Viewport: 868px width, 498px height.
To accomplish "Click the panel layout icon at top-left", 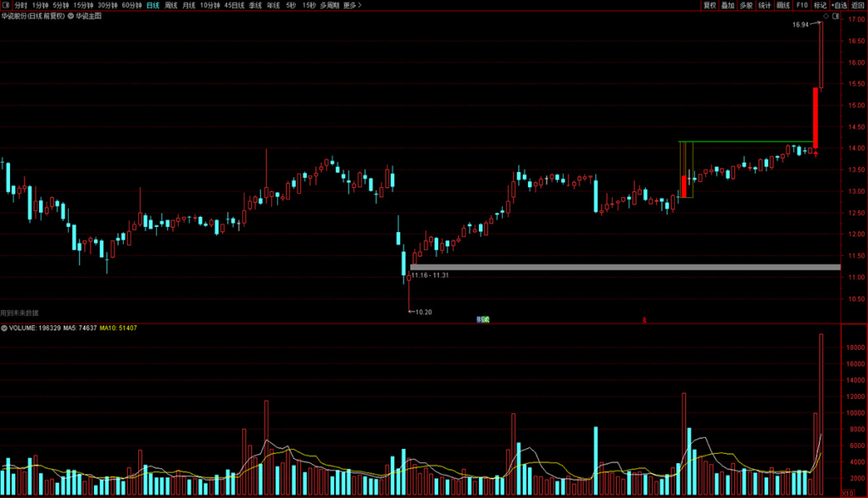I will tap(5, 5).
